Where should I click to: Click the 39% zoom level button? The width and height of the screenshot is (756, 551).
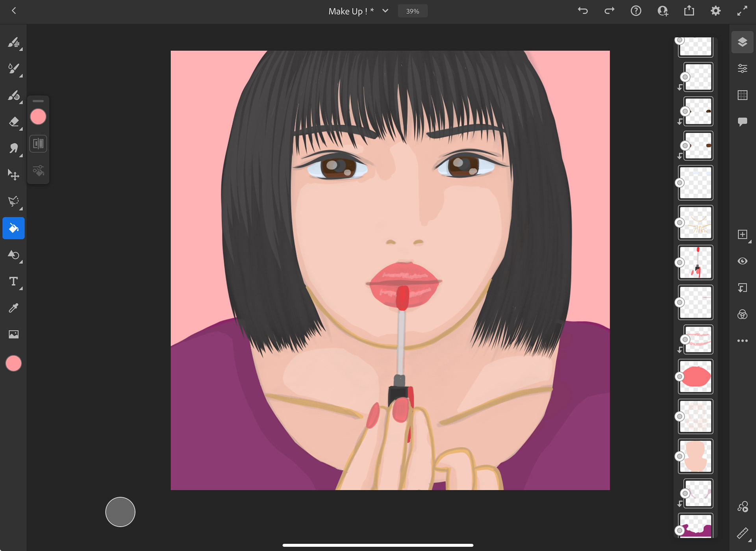[x=412, y=11]
